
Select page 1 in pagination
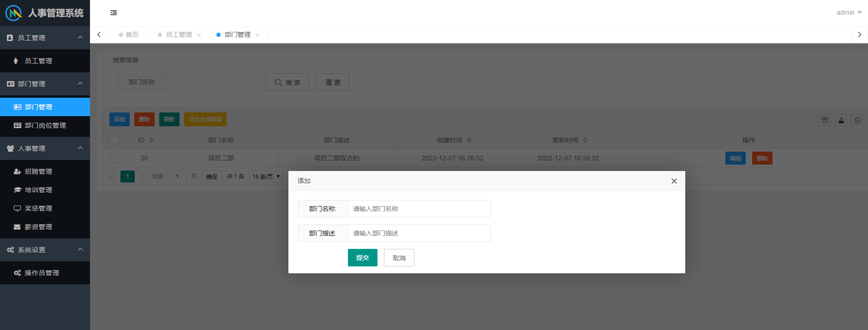tap(127, 177)
